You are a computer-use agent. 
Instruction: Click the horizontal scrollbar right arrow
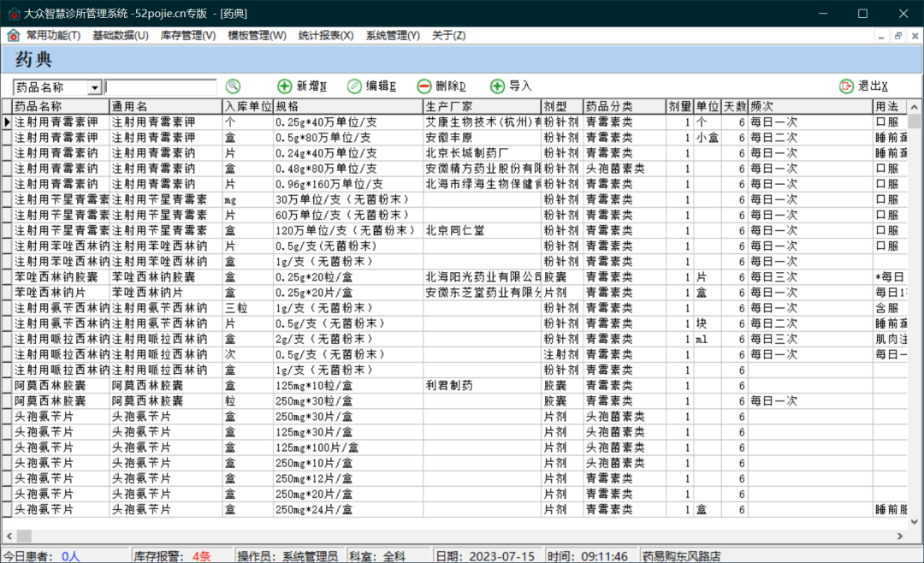(x=900, y=536)
